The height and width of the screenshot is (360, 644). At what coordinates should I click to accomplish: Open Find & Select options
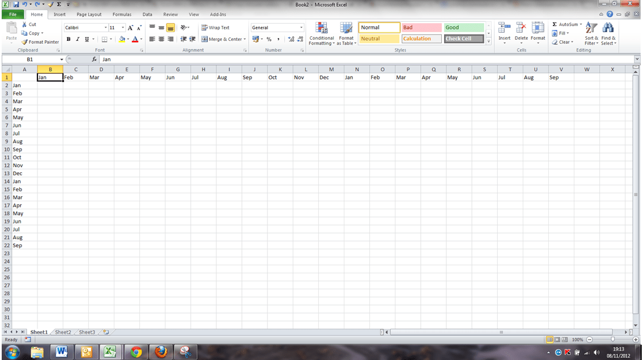608,34
